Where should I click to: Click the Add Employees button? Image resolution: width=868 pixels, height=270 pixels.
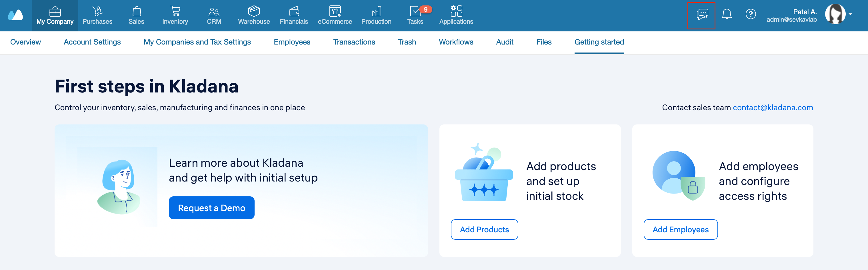(x=680, y=229)
